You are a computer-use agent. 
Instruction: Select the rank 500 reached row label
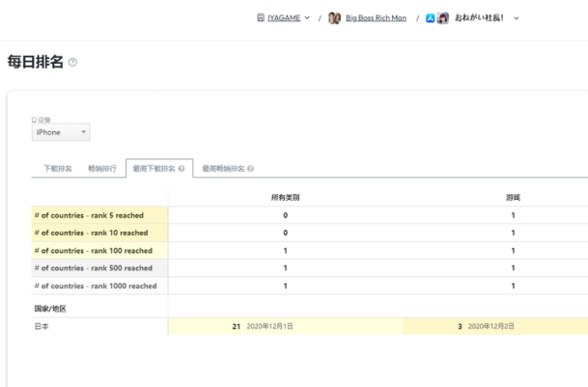(x=99, y=268)
